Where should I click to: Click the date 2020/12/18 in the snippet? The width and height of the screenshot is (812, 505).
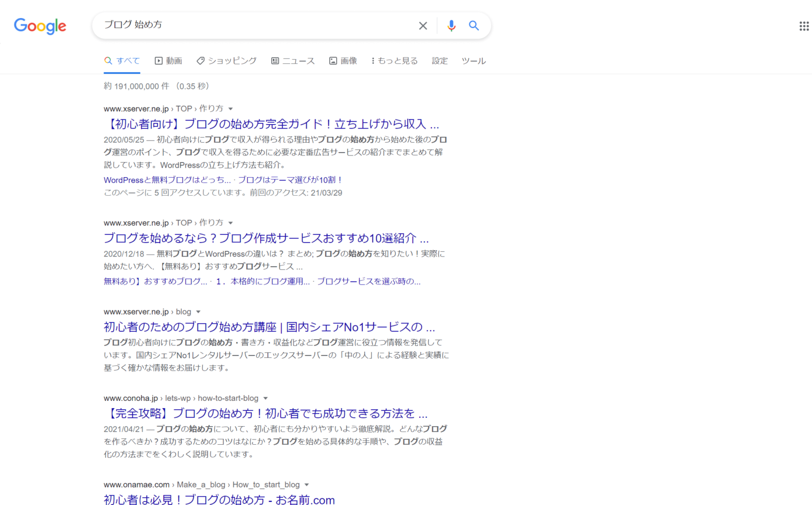click(x=124, y=254)
